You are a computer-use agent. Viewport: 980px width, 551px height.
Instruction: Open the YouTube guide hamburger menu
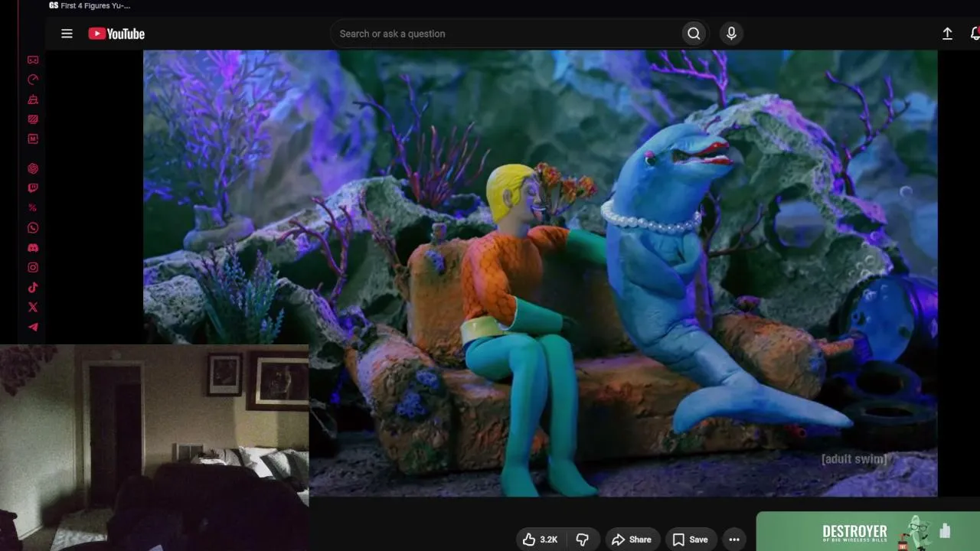coord(67,34)
